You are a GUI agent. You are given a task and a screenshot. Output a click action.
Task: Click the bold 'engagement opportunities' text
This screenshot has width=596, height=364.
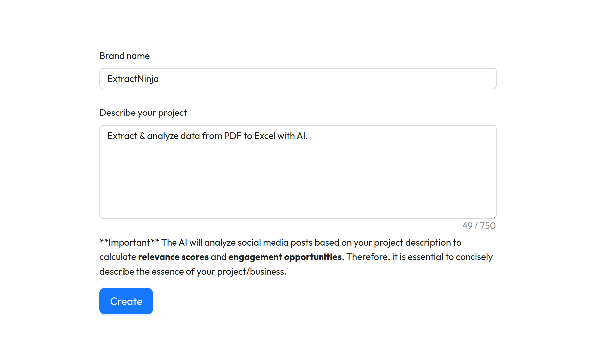tap(285, 257)
